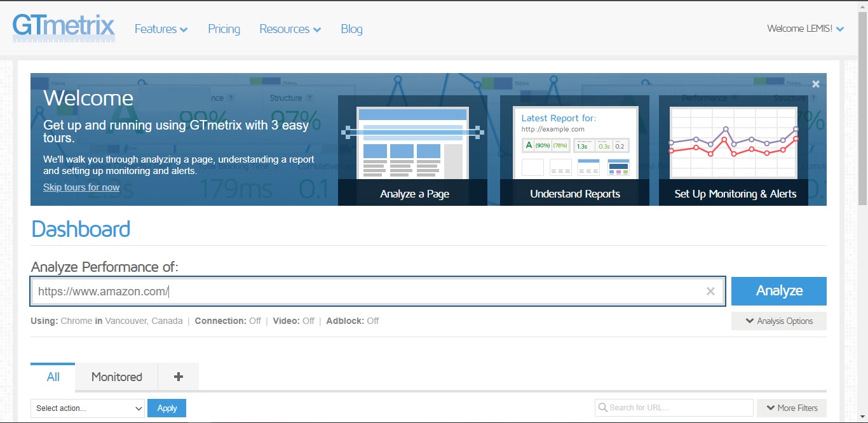
Task: Click the Dashboard heading
Action: click(x=81, y=229)
